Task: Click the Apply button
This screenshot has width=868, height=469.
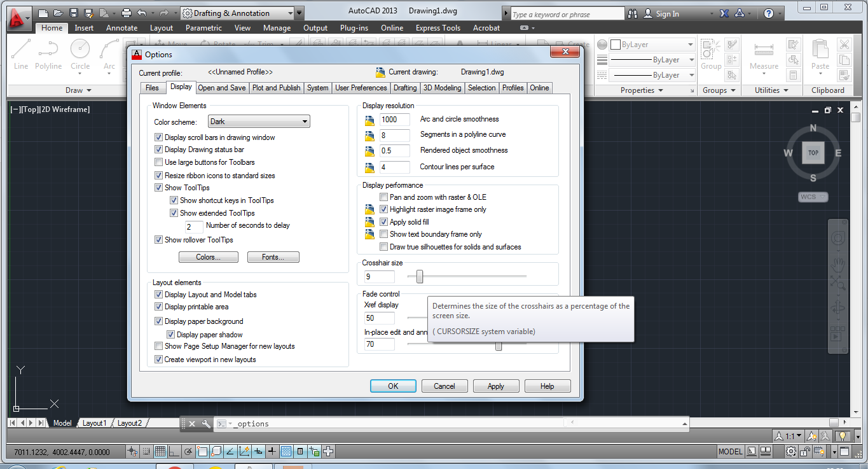Action: click(x=495, y=386)
